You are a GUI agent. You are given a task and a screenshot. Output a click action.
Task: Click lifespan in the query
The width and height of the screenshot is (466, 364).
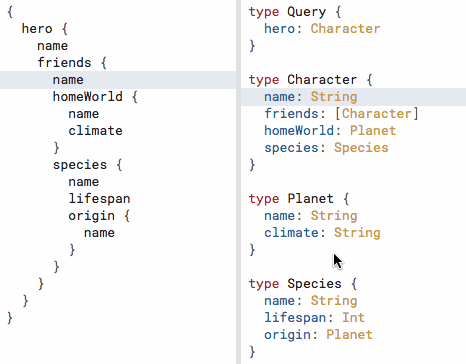point(99,199)
